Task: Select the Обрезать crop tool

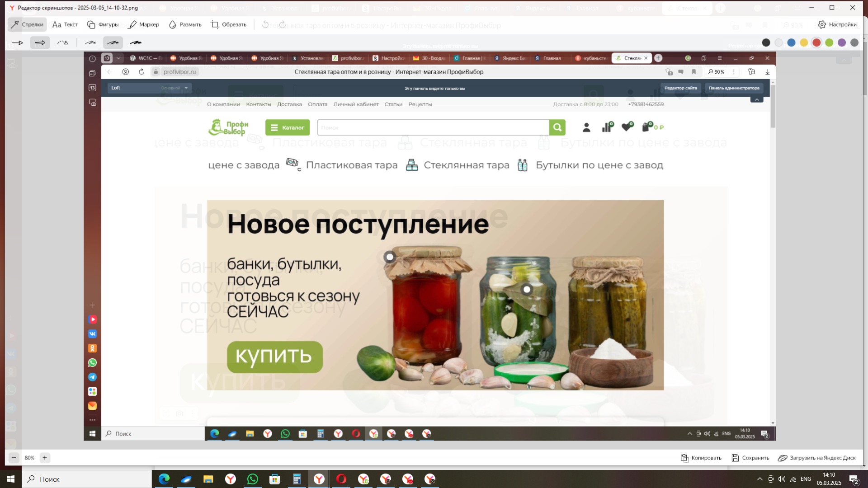Action: tap(228, 24)
